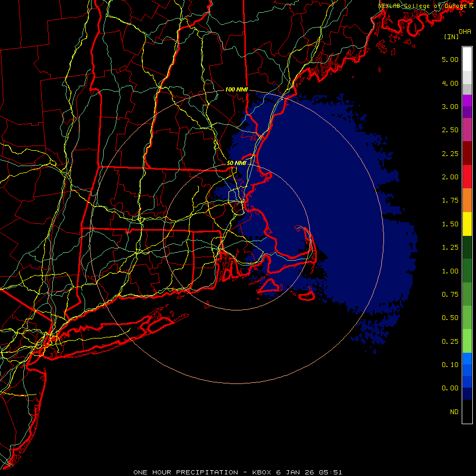Viewport: 476px width, 476px height.
Task: Click the [IN] units label
Action: click(x=452, y=36)
